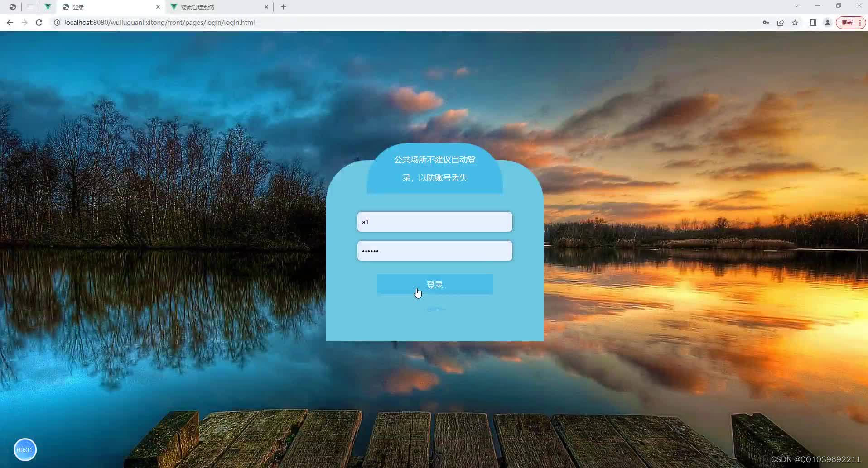Open the browser profile menu
The width and height of the screenshot is (868, 468).
[x=827, y=23]
